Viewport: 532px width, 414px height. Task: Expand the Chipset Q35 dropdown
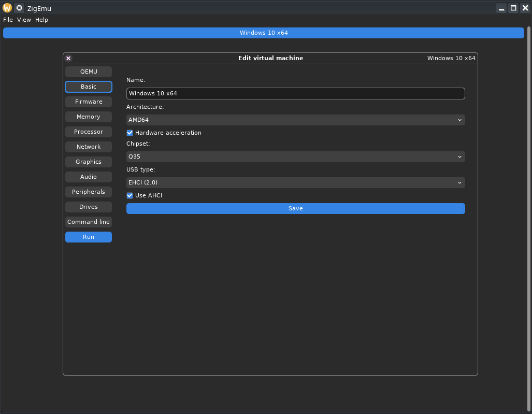(295, 157)
